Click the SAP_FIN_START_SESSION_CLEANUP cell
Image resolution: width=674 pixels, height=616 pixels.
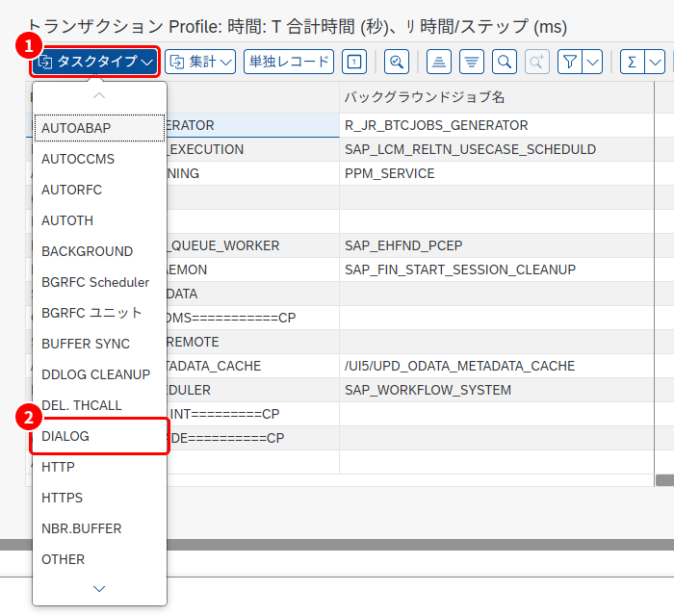[497, 269]
